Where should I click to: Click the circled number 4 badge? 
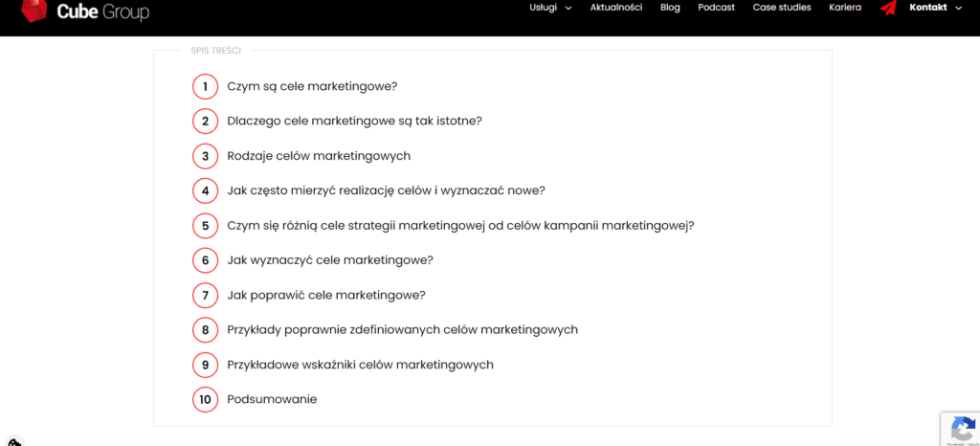(x=205, y=190)
